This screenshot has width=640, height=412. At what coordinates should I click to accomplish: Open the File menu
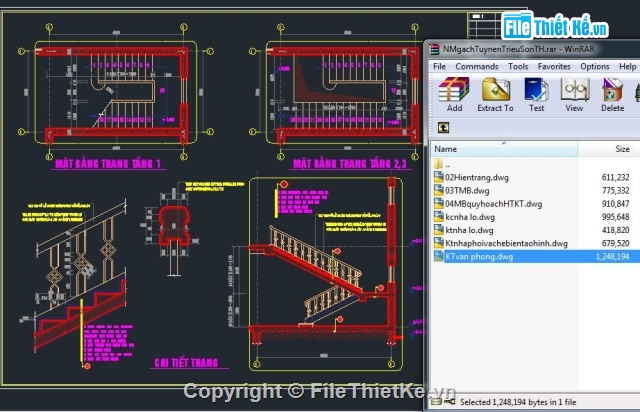click(439, 66)
